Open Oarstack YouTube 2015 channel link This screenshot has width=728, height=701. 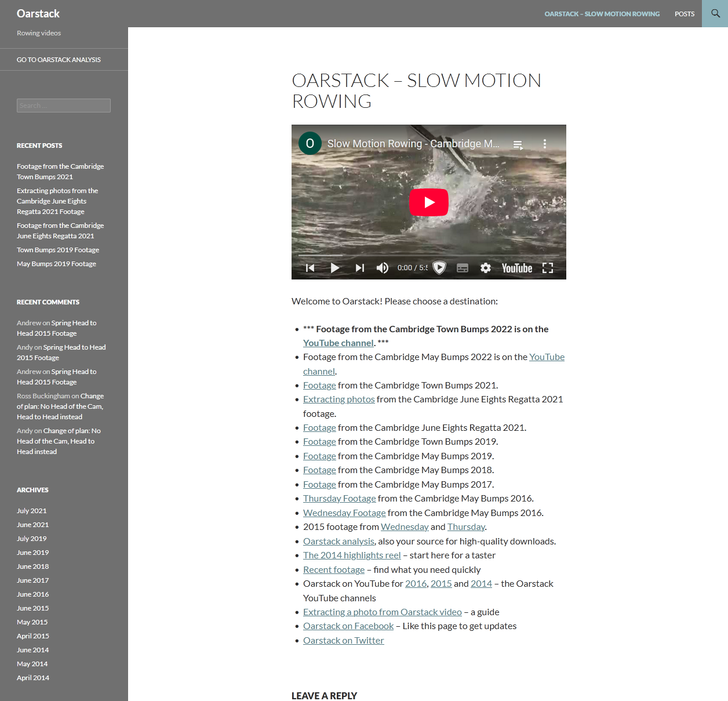coord(441,584)
